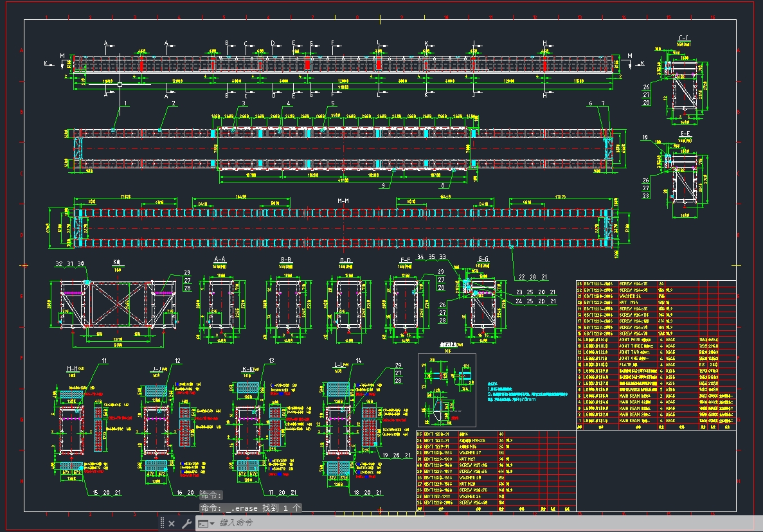Click 'WASHER 27' in the lower parts table
This screenshot has height=532, width=763.
(470, 453)
